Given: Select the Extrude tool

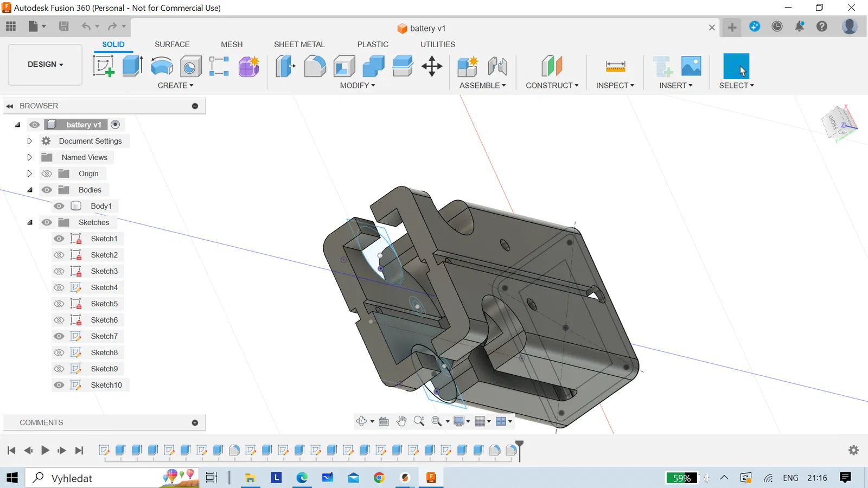Looking at the screenshot, I should [x=132, y=66].
